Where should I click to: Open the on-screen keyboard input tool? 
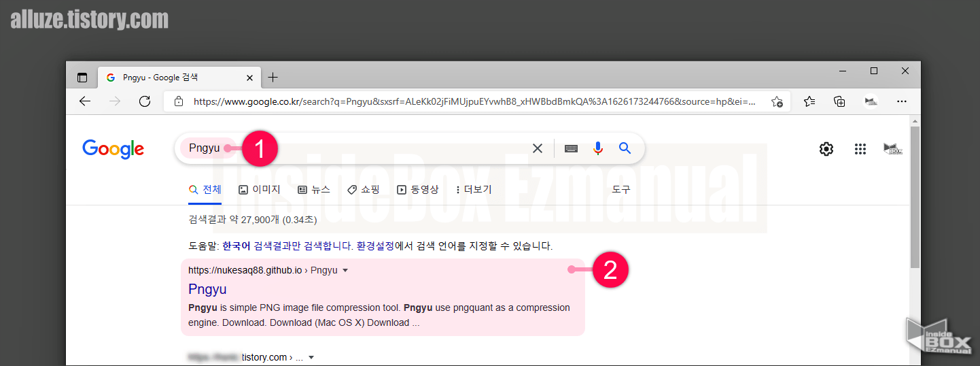coord(571,148)
